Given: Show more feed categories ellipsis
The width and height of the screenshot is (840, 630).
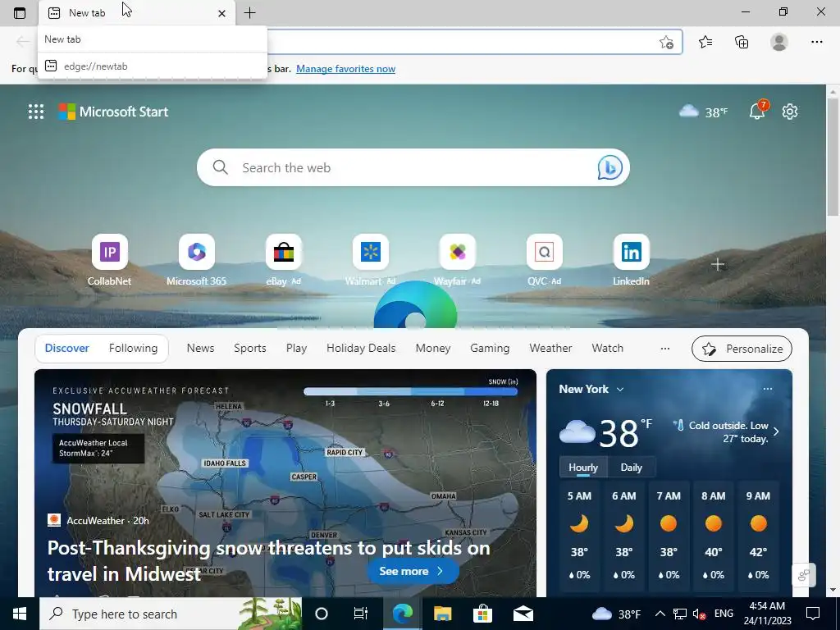Looking at the screenshot, I should click(665, 348).
